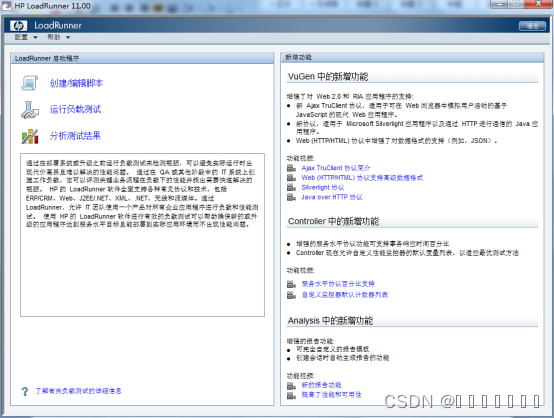This screenshot has height=418, width=554.
Task: Click the Analyze Test Results chart icon
Action: tap(30, 136)
